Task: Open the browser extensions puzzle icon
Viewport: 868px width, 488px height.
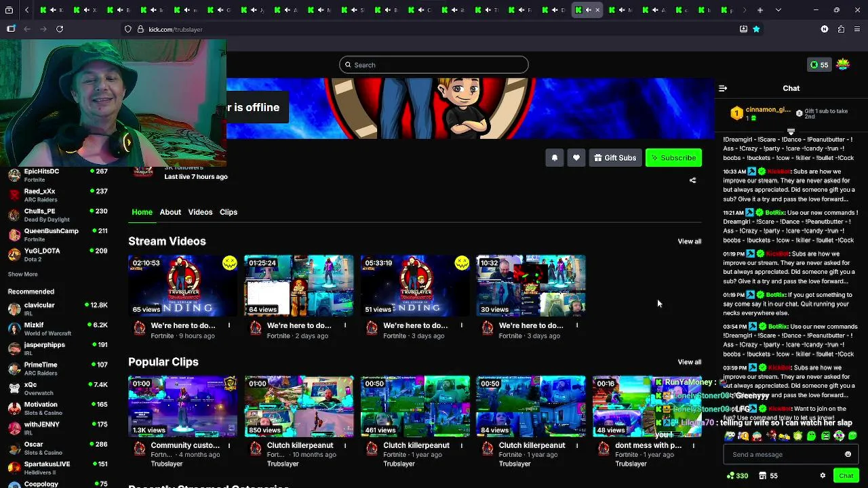Action: pyautogui.click(x=841, y=29)
